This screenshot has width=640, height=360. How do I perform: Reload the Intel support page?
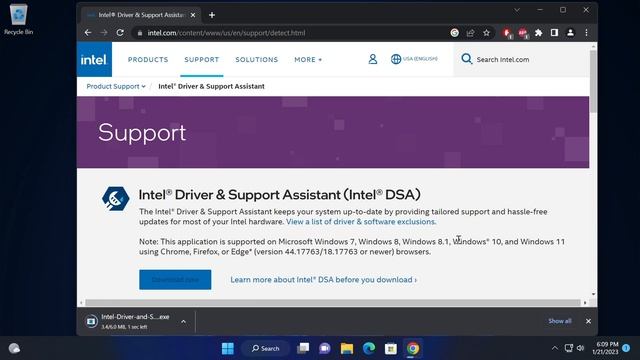coord(120,33)
